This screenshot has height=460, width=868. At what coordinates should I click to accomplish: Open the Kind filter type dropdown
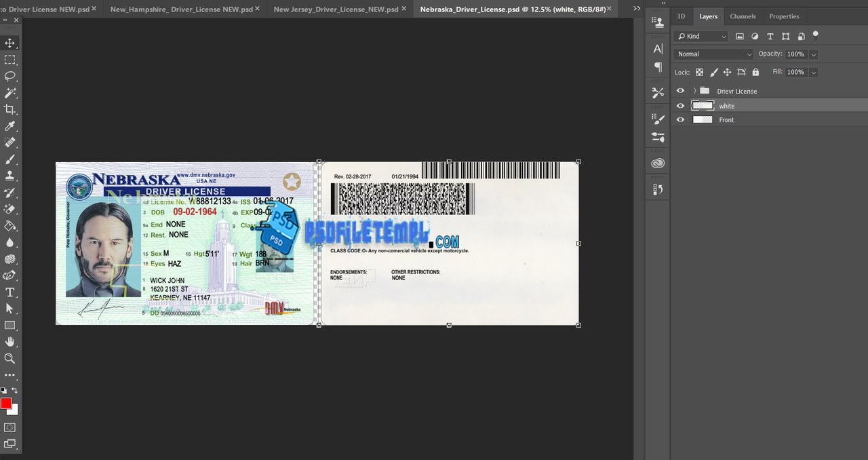click(702, 37)
